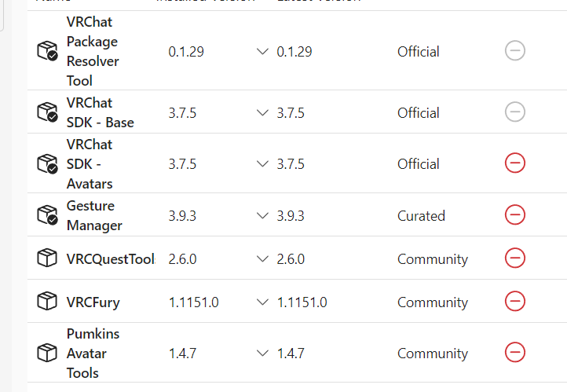Remove the VRCQuestTools package
567x392 pixels.
[x=515, y=258]
